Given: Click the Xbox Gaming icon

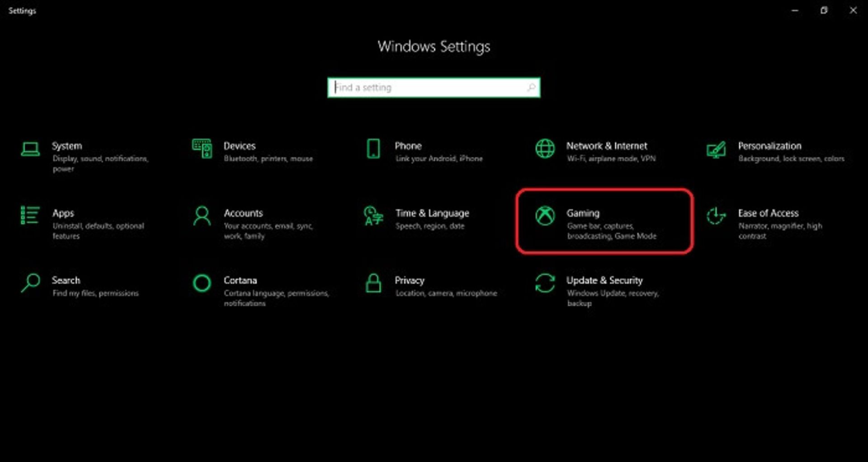Looking at the screenshot, I should [545, 216].
